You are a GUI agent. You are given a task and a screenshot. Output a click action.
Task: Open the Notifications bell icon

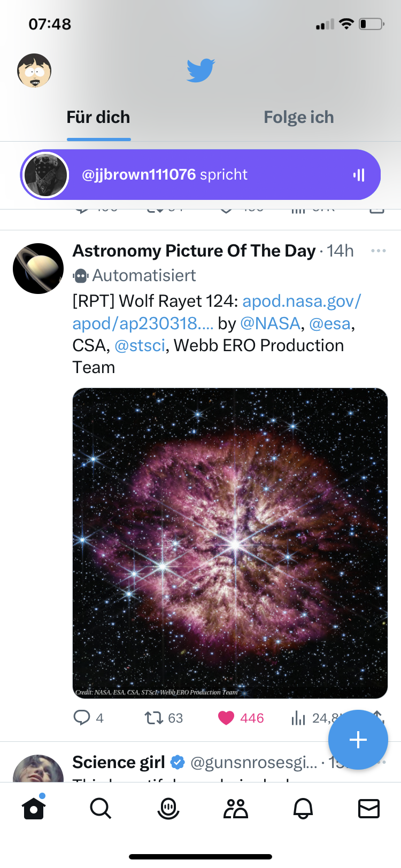[303, 808]
